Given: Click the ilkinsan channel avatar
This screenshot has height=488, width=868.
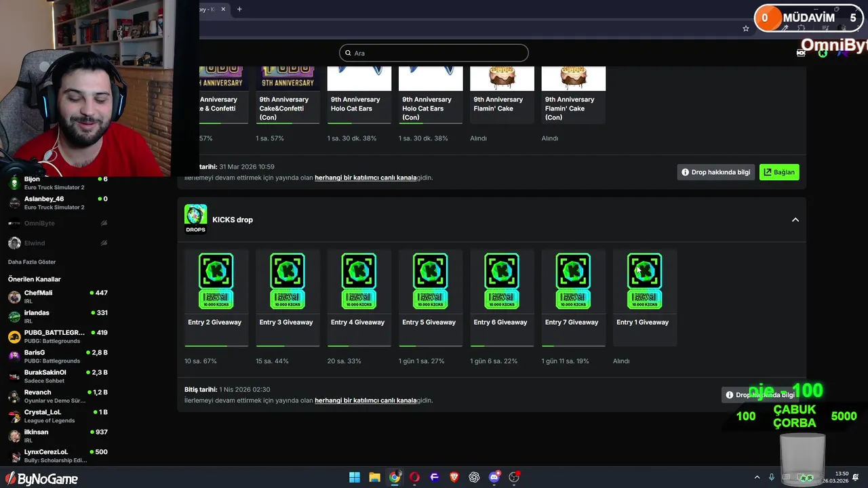Looking at the screenshot, I should point(14,436).
